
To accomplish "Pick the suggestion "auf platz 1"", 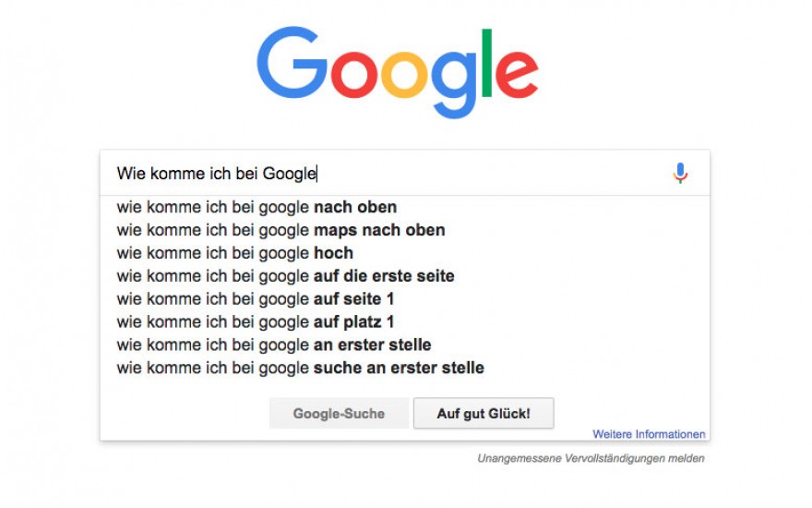I will click(256, 322).
